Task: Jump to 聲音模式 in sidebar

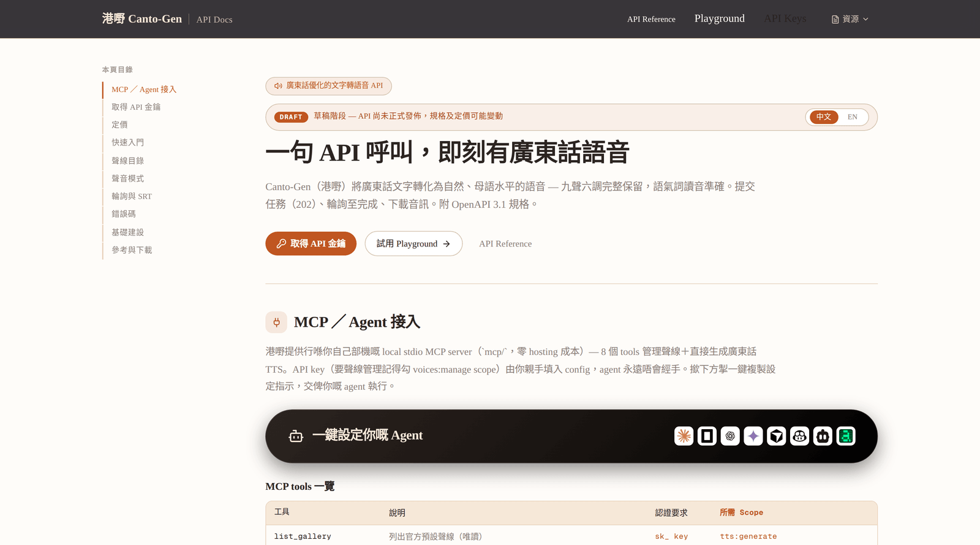Action: (x=127, y=178)
